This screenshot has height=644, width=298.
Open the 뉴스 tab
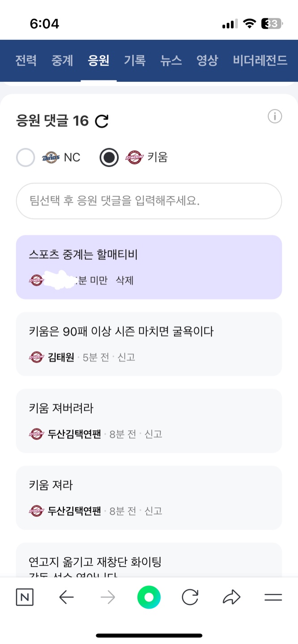[x=171, y=60]
